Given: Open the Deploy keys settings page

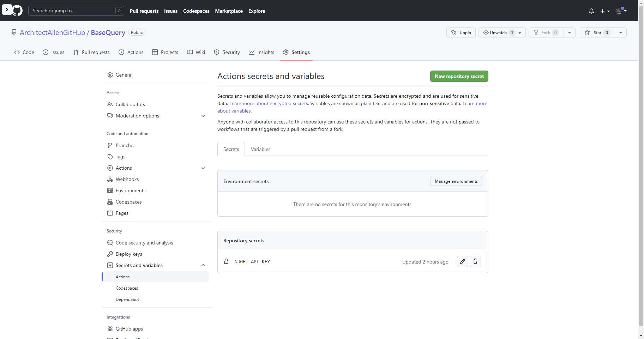Looking at the screenshot, I should point(129,254).
